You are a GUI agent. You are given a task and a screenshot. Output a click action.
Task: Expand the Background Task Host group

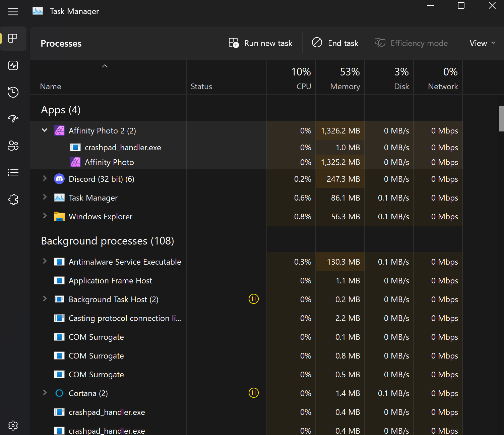tap(45, 299)
